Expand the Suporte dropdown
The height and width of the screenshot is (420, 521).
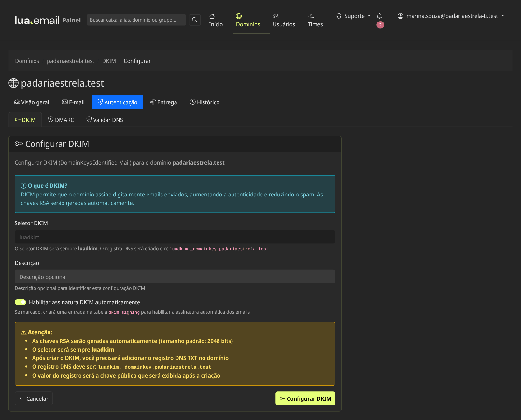[x=354, y=16]
